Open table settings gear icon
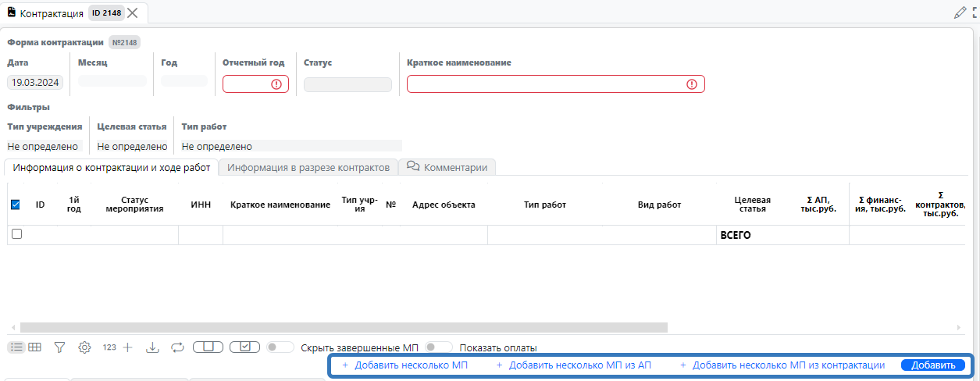This screenshot has height=381, width=980. coord(84,347)
